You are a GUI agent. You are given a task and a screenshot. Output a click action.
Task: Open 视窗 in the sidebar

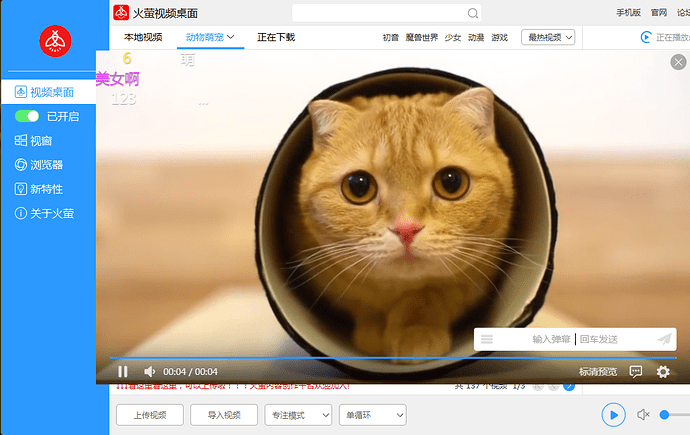pyautogui.click(x=33, y=141)
